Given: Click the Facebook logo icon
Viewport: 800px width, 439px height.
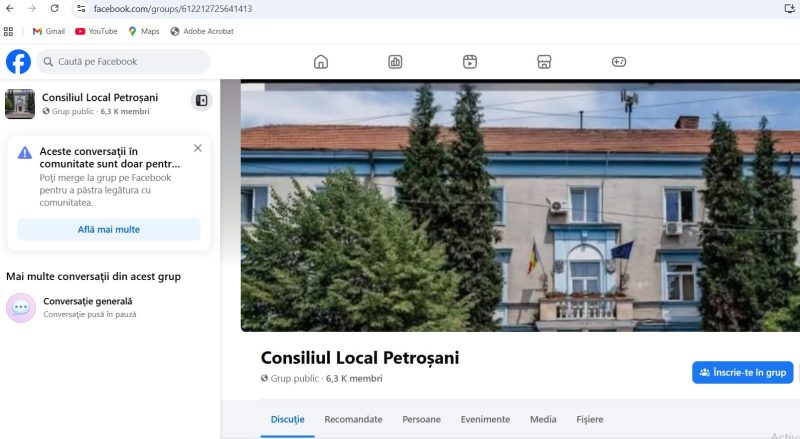Looking at the screenshot, I should pos(18,62).
